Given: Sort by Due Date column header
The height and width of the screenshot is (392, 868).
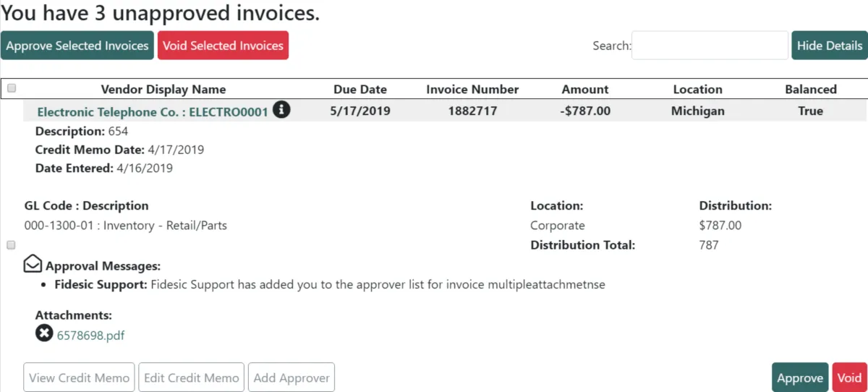Looking at the screenshot, I should click(359, 90).
